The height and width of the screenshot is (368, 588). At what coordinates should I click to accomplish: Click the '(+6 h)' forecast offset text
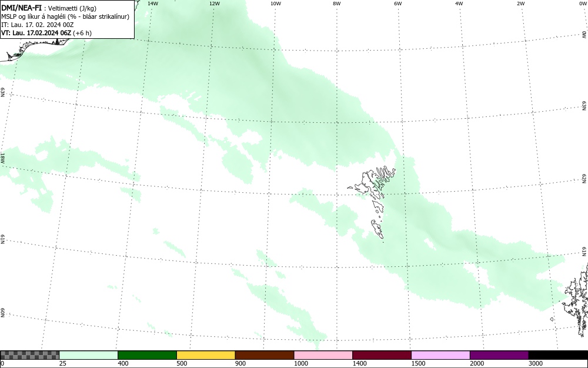82,33
